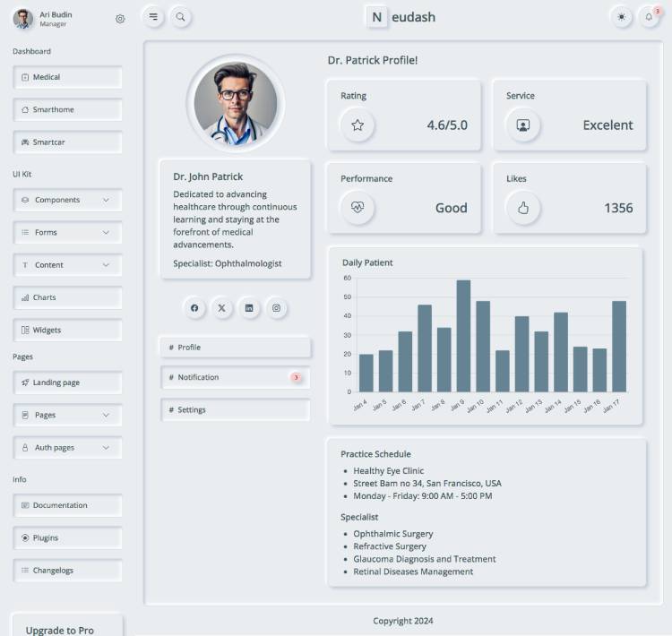The height and width of the screenshot is (636, 672).
Task: Click the Facebook social icon
Action: point(194,308)
